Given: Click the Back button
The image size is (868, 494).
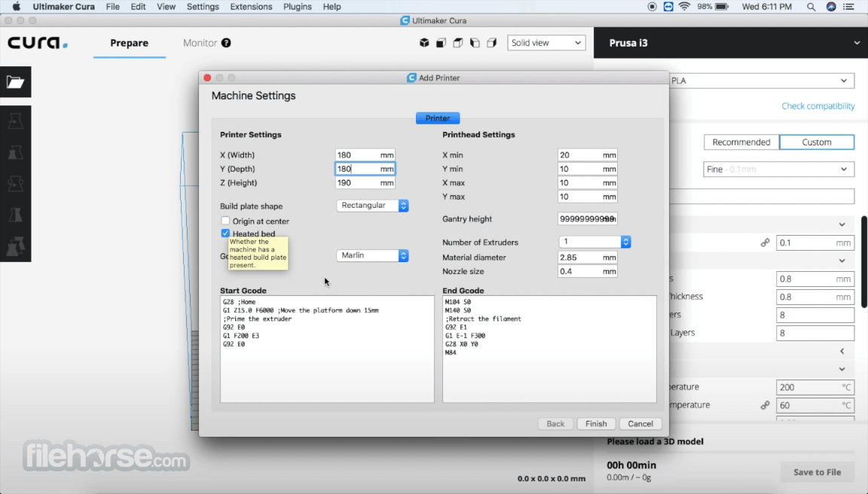Looking at the screenshot, I should (x=555, y=423).
